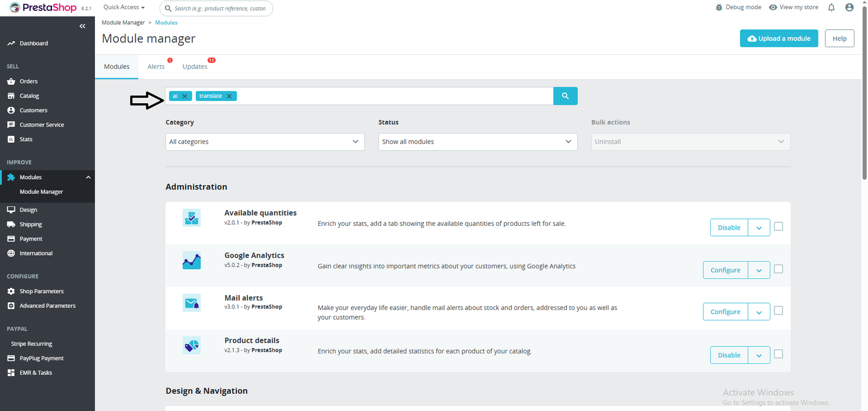Click the Orders basket icon
The width and height of the screenshot is (868, 411).
(x=11, y=81)
